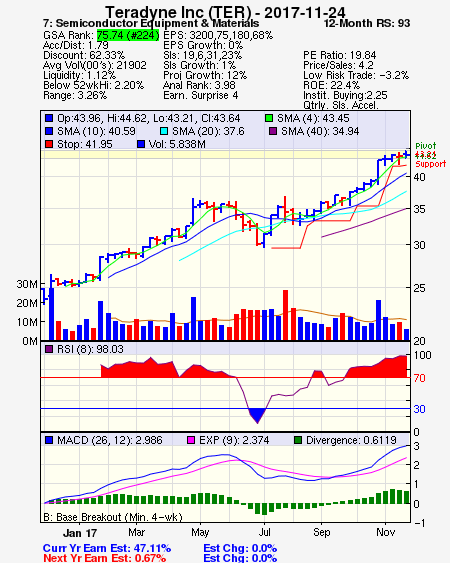Click the purple RSI (8) legend swatch

coord(49,349)
